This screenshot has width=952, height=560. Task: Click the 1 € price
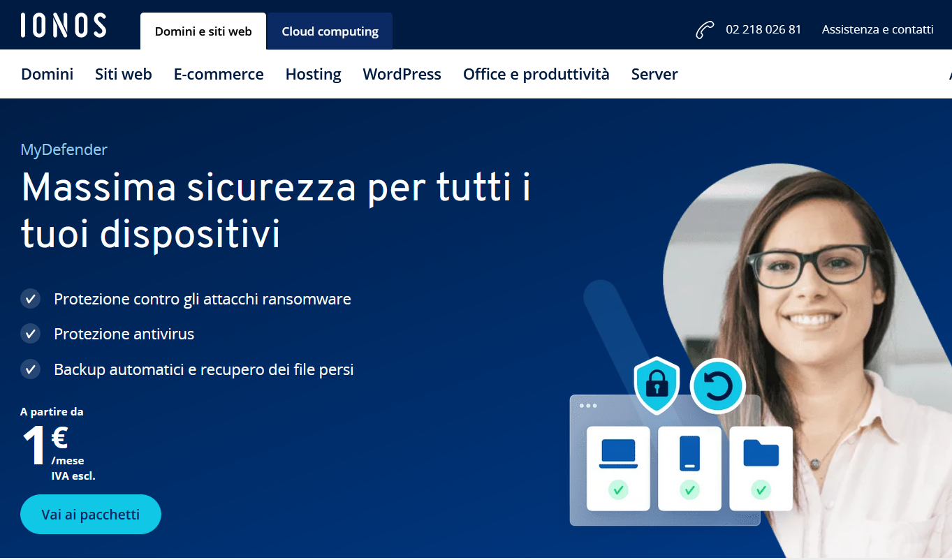pyautogui.click(x=45, y=444)
